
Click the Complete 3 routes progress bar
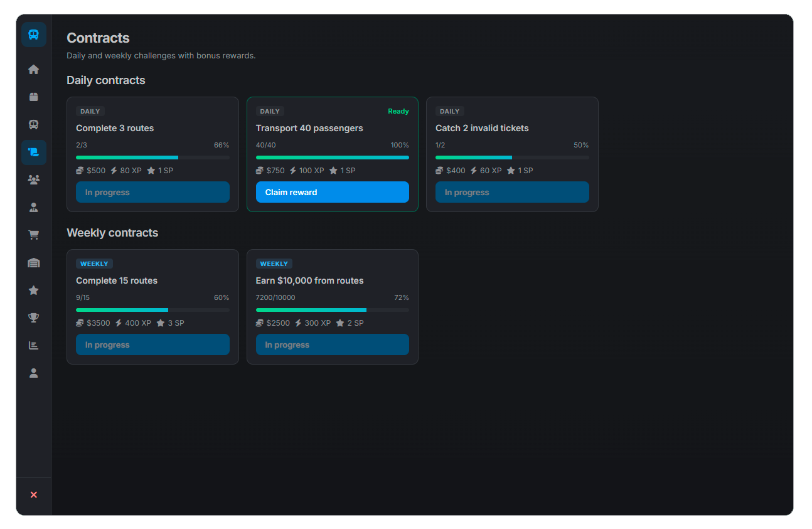click(x=152, y=158)
